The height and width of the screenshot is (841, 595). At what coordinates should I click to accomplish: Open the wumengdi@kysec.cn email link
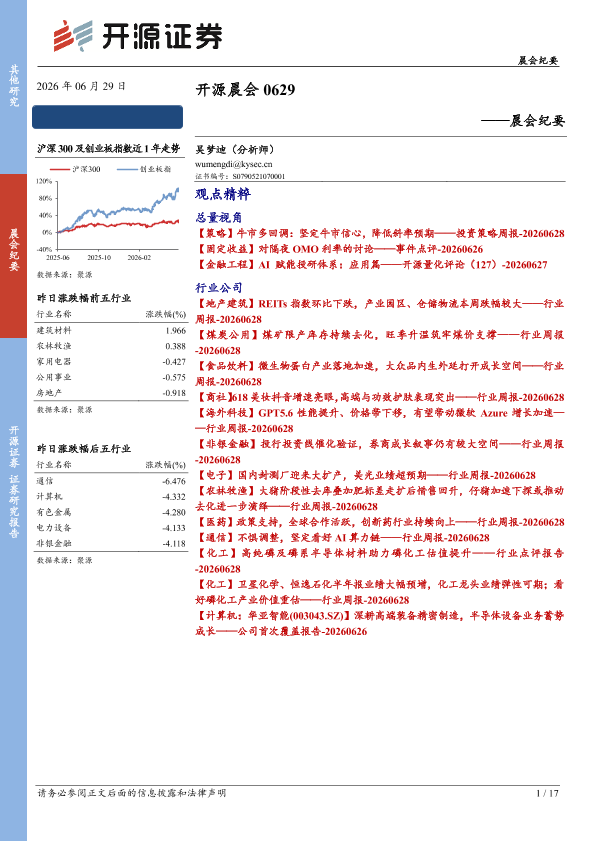point(233,165)
